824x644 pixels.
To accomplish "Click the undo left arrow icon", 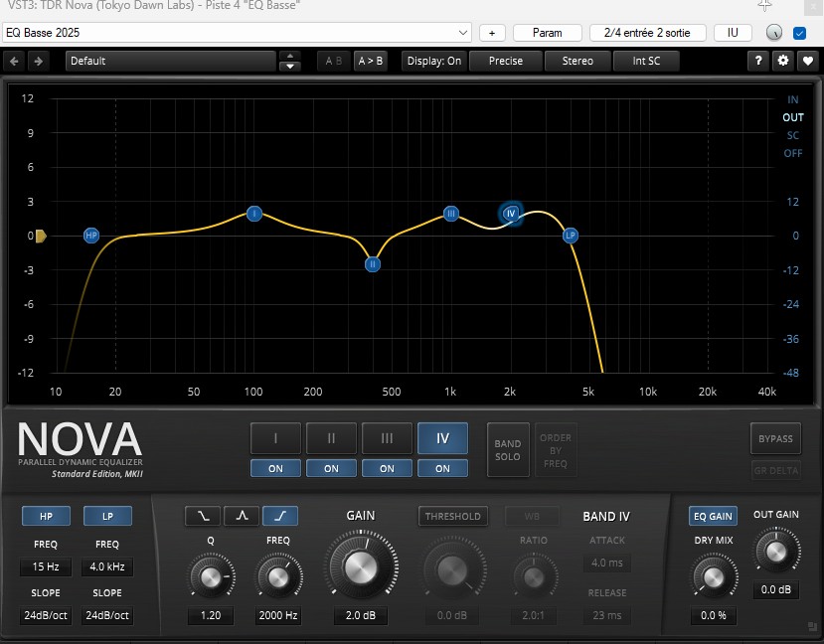I will pyautogui.click(x=14, y=61).
